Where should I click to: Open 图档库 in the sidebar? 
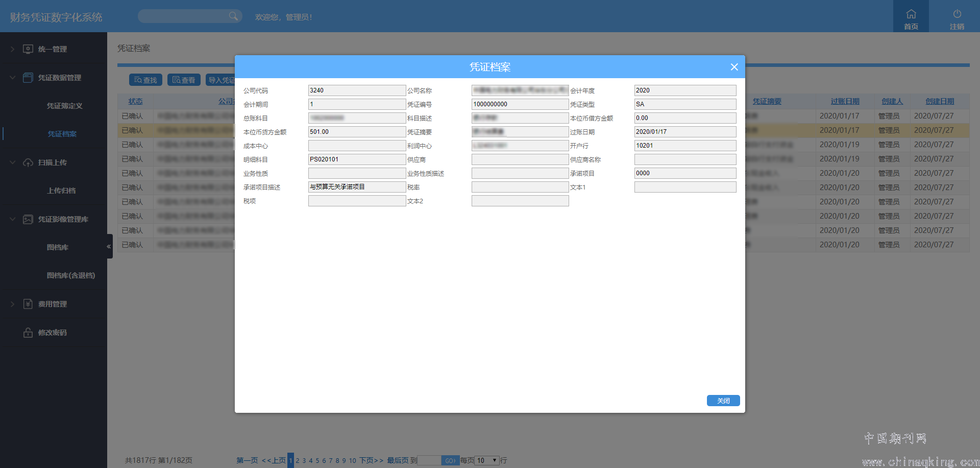point(58,247)
